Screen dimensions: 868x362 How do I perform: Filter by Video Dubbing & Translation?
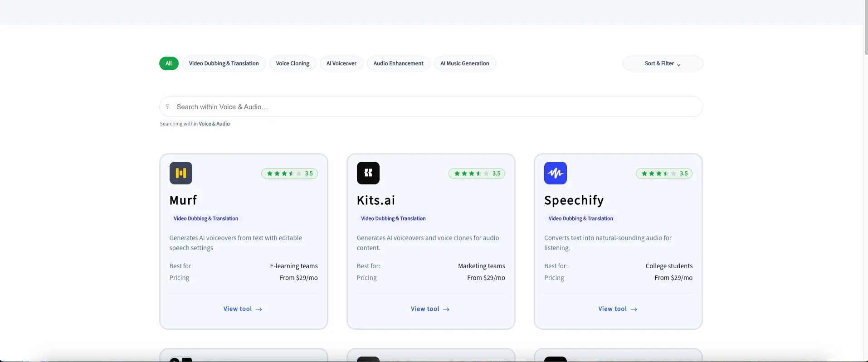pyautogui.click(x=224, y=63)
